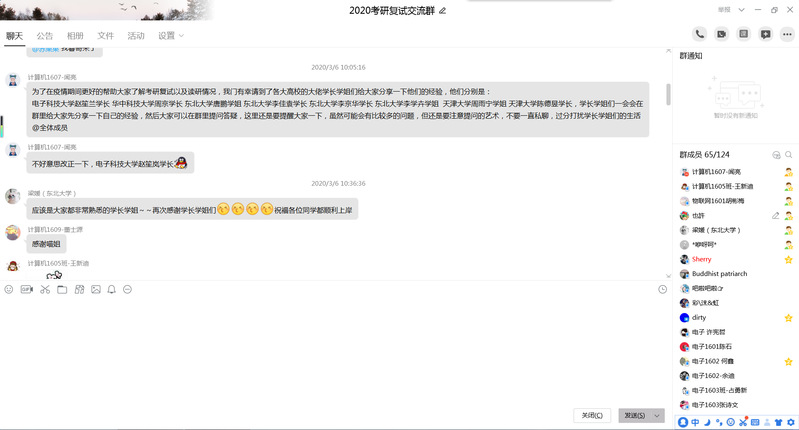Open the emoji picker in message toolbar
This screenshot has width=799, height=430.
[9, 289]
